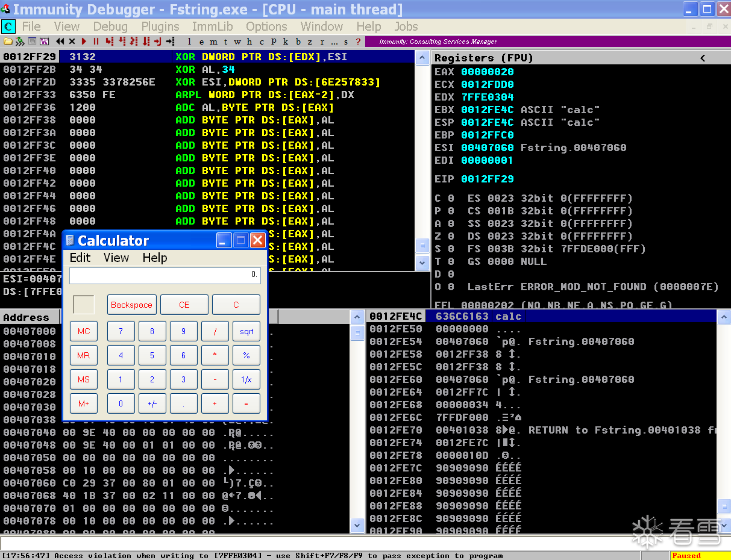
Task: Click the Step over icon
Action: (x=122, y=42)
